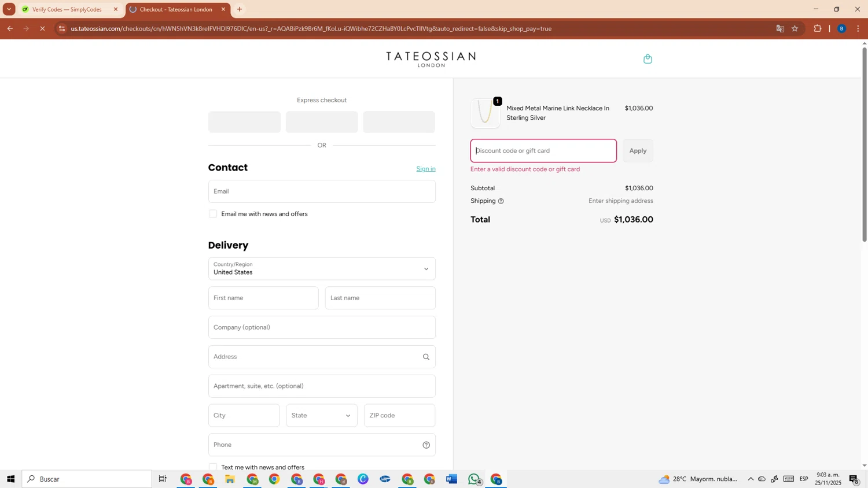Click the Last name field

(380, 298)
